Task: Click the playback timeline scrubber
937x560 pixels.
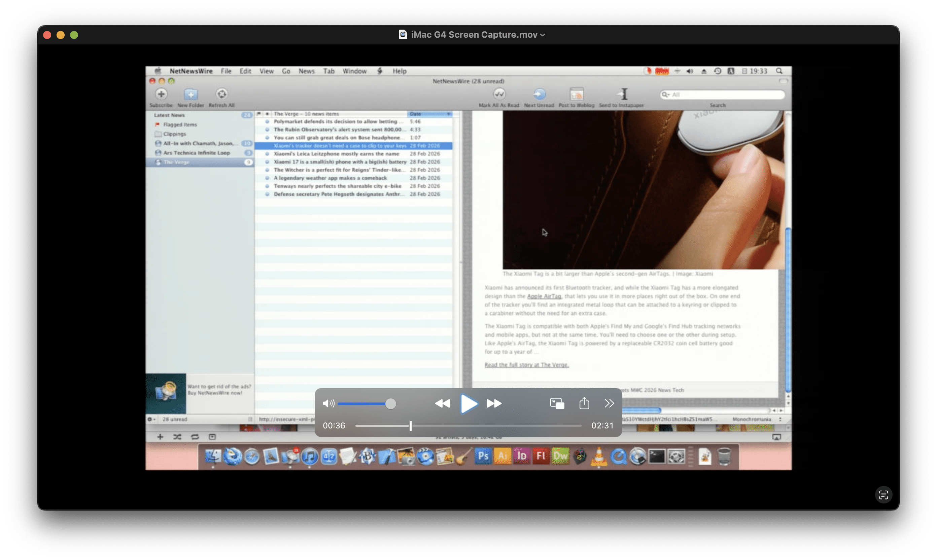Action: click(x=411, y=426)
